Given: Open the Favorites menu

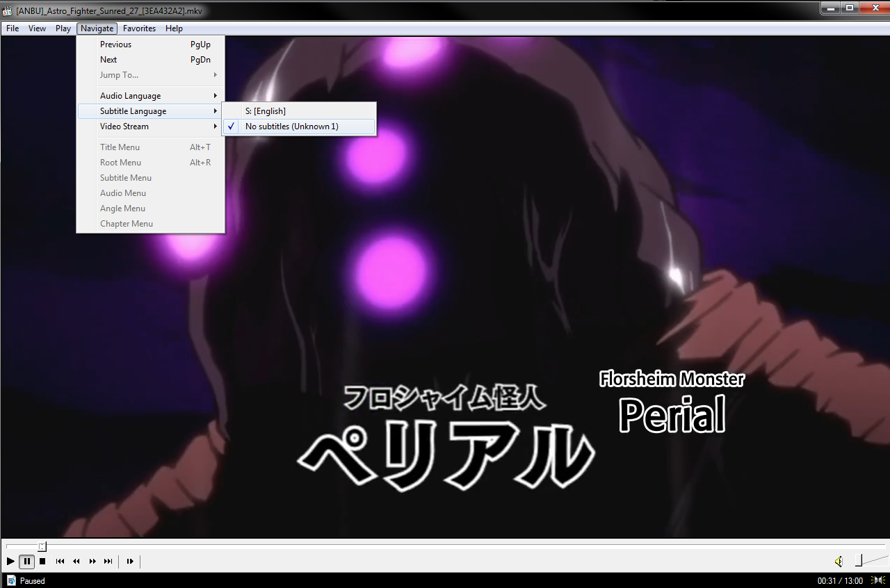Looking at the screenshot, I should click(x=139, y=28).
